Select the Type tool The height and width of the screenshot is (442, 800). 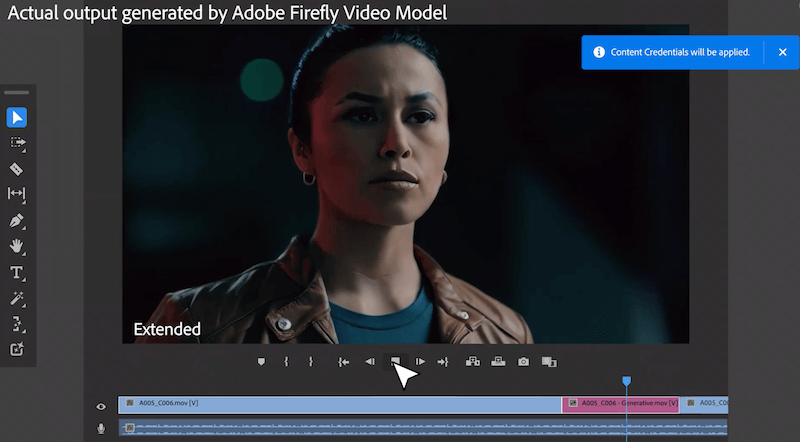click(16, 273)
